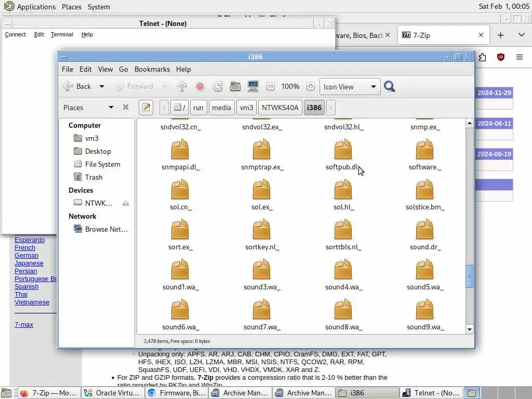Select the sound.dr_ file icon

click(x=424, y=229)
